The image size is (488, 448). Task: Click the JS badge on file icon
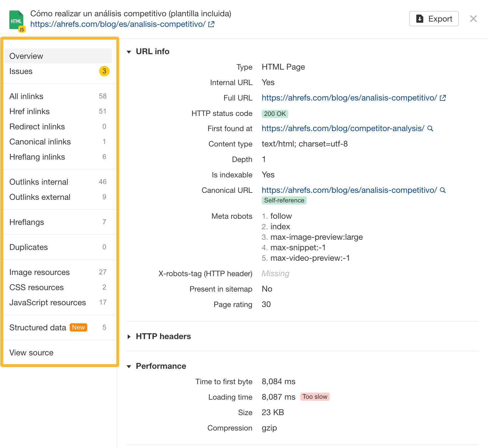(22, 29)
